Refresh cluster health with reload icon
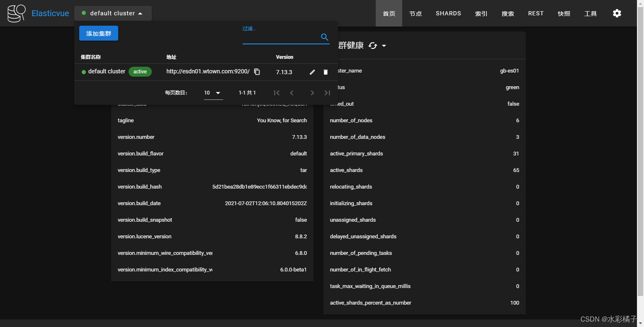Viewport: 644px width, 327px height. coord(373,46)
